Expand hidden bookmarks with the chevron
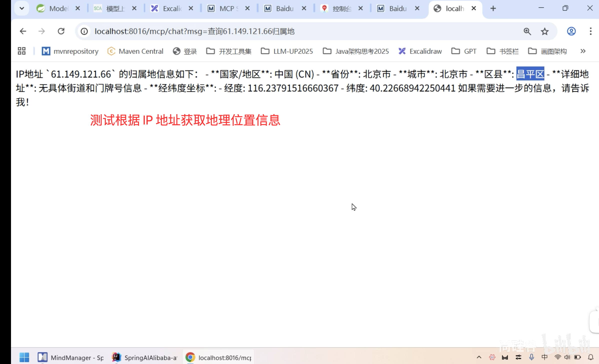The width and height of the screenshot is (599, 364). 583,51
